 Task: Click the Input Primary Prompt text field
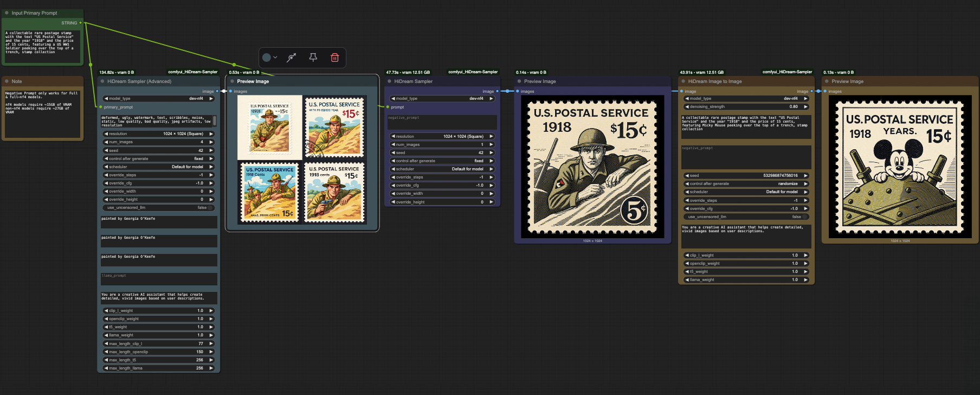pyautogui.click(x=42, y=46)
